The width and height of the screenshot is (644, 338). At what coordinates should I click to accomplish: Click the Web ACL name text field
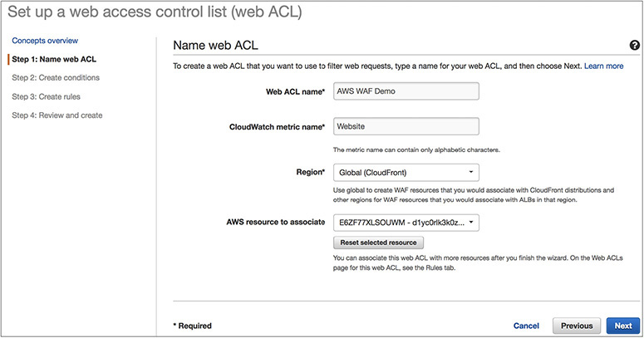[x=405, y=91]
